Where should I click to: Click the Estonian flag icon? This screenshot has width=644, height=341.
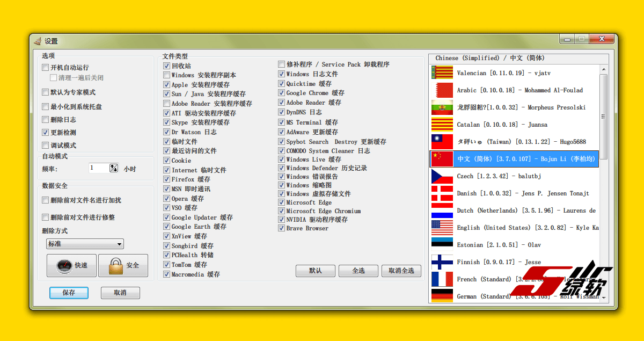click(x=442, y=245)
